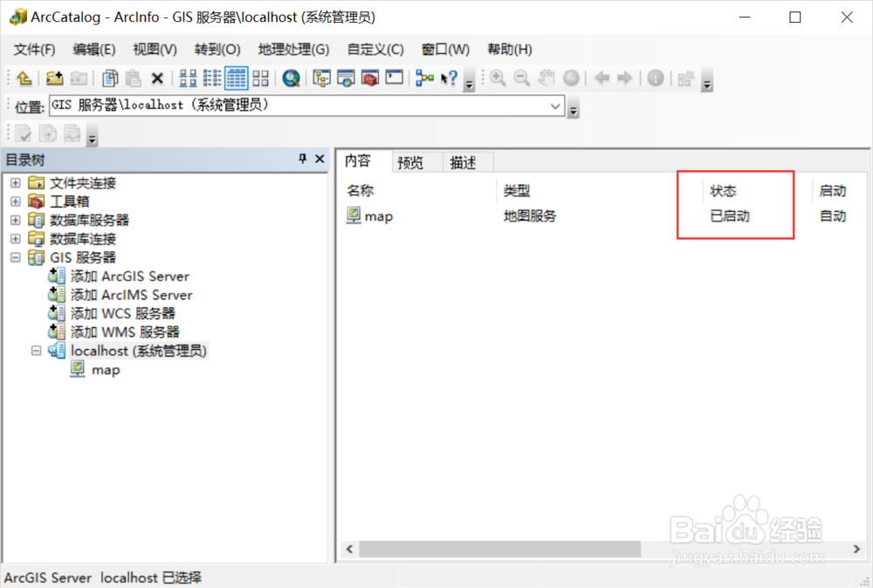Open the 窗口(W) menu
The height and width of the screenshot is (588, 873).
(445, 50)
